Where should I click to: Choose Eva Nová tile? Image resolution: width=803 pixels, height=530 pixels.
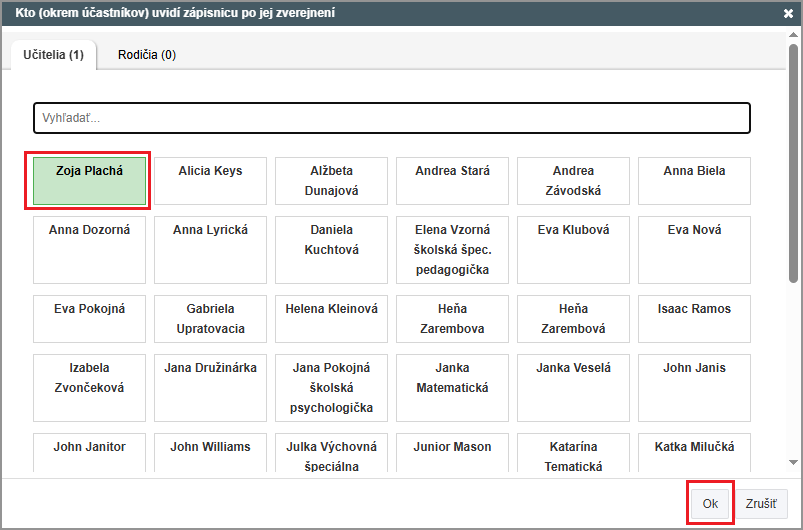point(694,250)
